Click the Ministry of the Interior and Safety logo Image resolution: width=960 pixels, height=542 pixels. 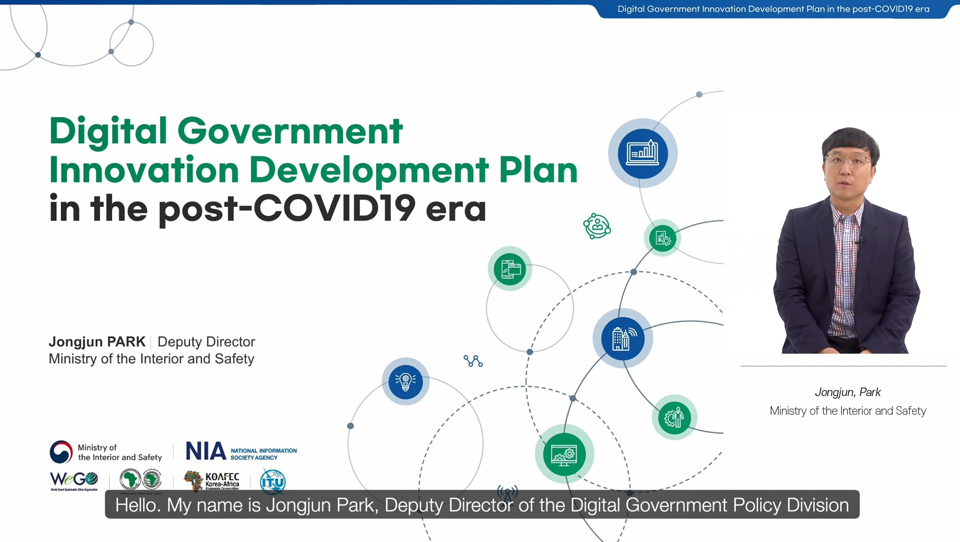[106, 452]
